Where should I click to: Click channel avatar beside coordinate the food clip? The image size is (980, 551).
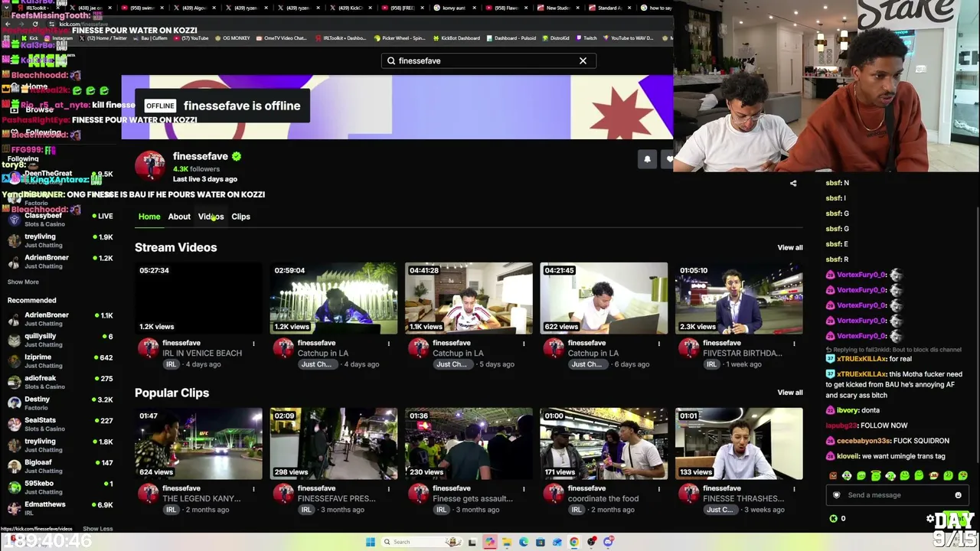[554, 494]
